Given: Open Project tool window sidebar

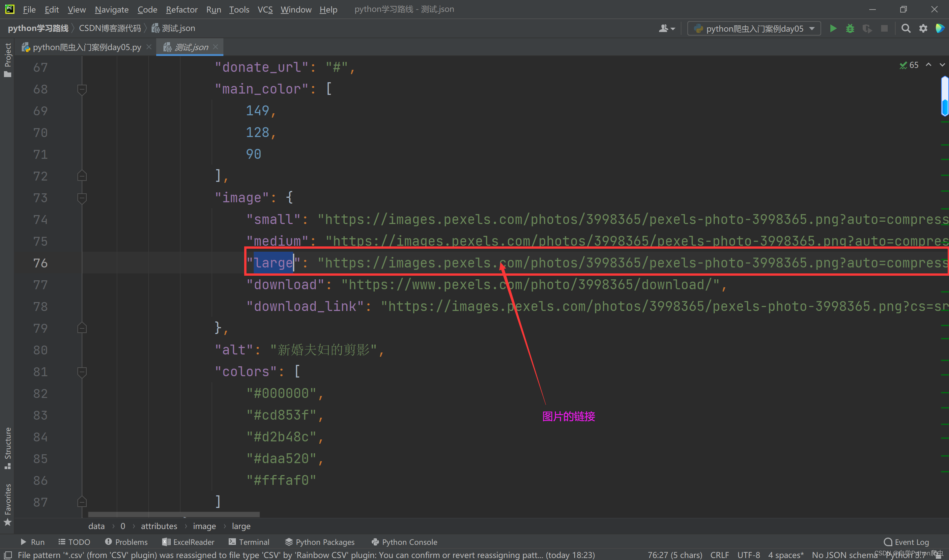Looking at the screenshot, I should click(x=8, y=59).
